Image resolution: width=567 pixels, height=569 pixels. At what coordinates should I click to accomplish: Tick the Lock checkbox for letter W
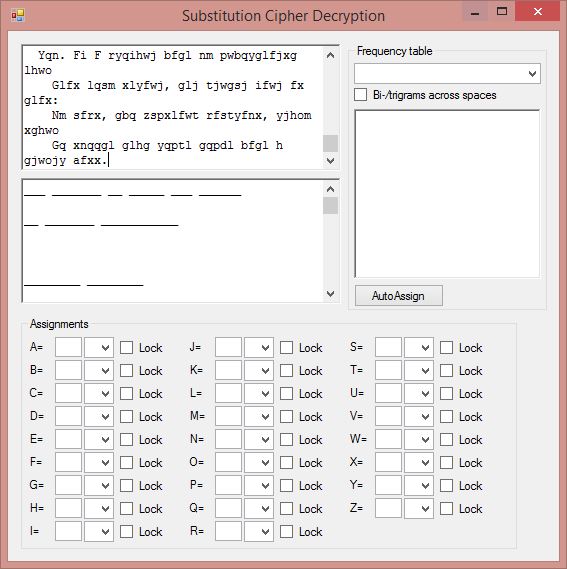pos(446,439)
